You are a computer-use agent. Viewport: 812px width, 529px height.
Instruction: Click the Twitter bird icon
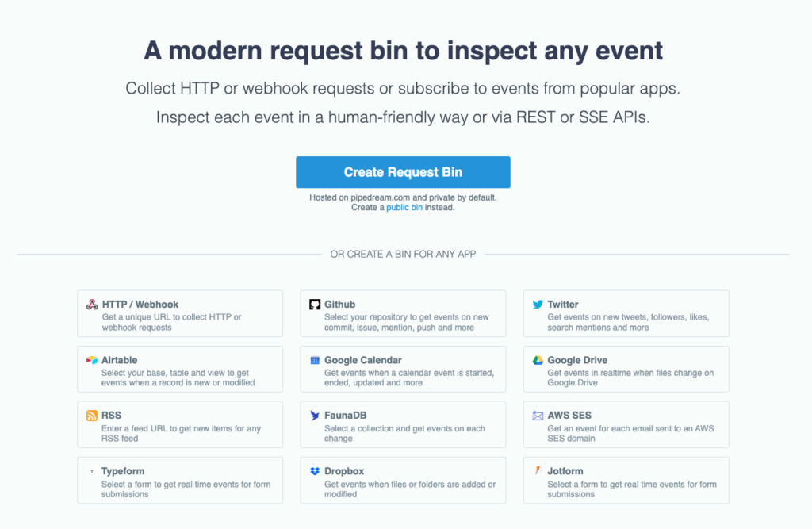pos(538,304)
